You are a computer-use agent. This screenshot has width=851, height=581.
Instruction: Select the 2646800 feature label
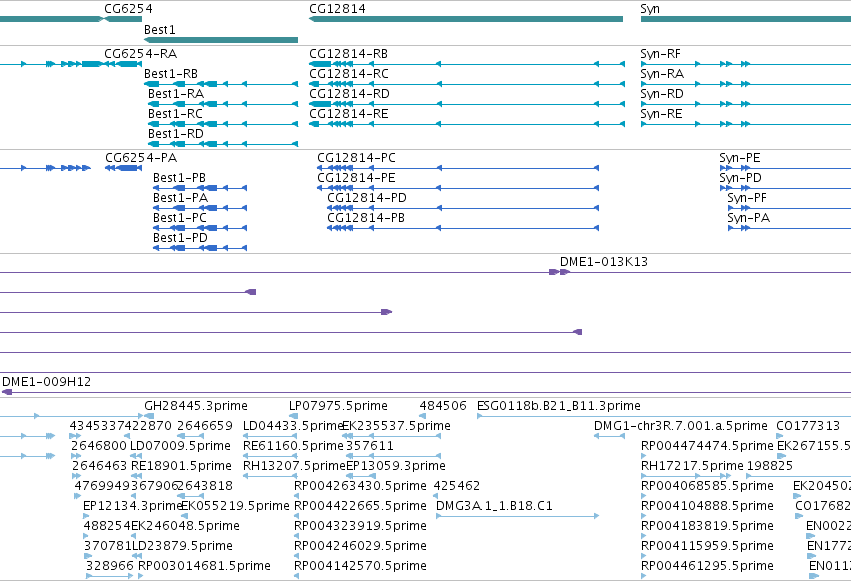99,446
